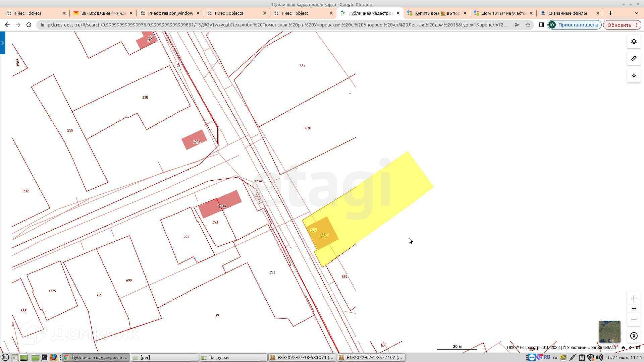This screenshot has height=362, width=644.
Task: Expand the blue left sidebar panel
Action: pyautogui.click(x=2, y=43)
